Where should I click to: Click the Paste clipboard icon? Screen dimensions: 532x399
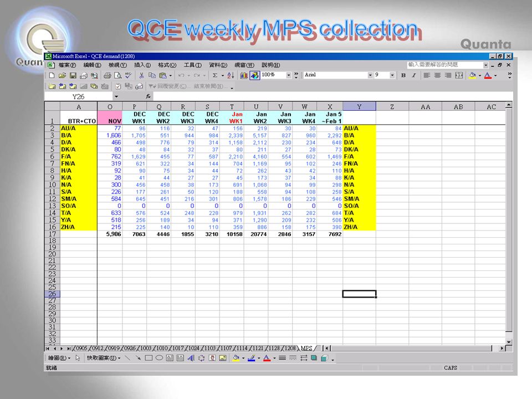[163, 75]
